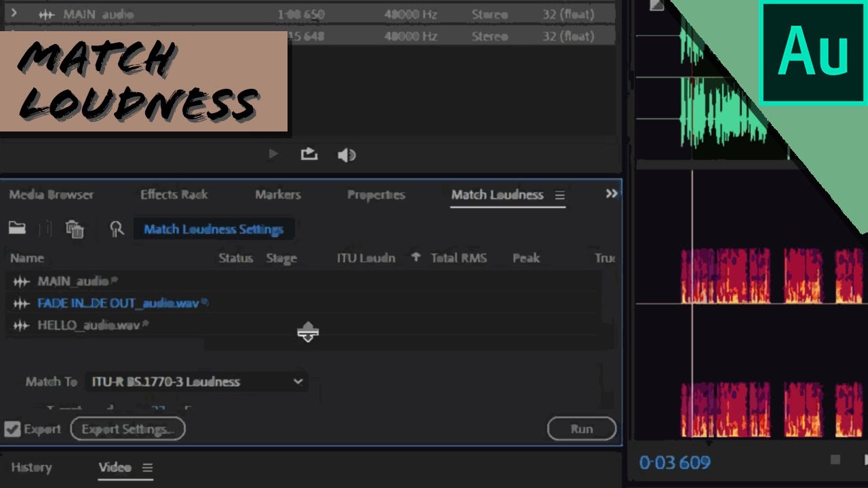Click the Stage column header

click(281, 258)
